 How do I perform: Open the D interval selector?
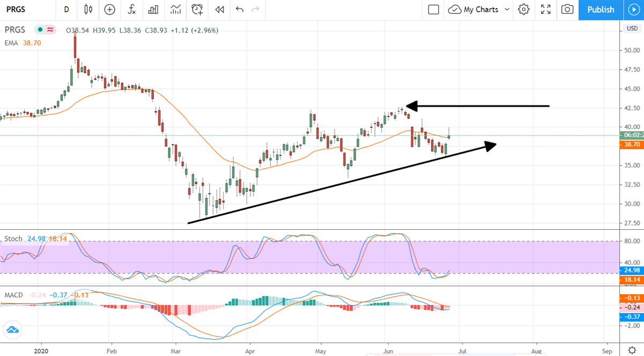pos(67,10)
